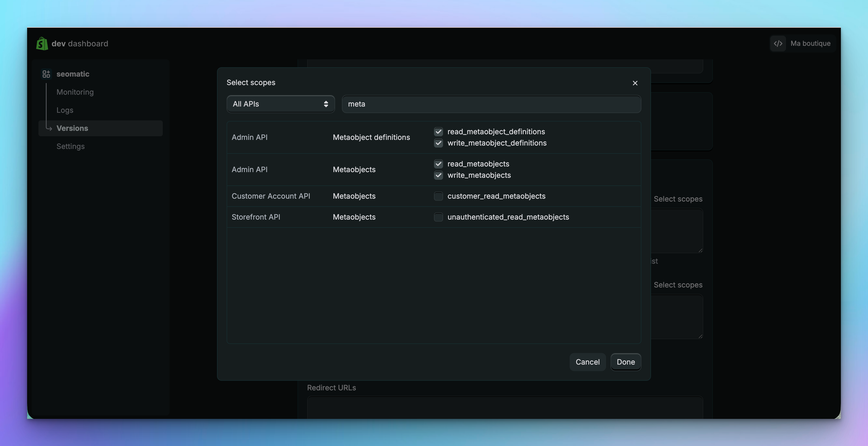
Task: Enable customer_read_metaobjects scope
Action: tap(438, 196)
